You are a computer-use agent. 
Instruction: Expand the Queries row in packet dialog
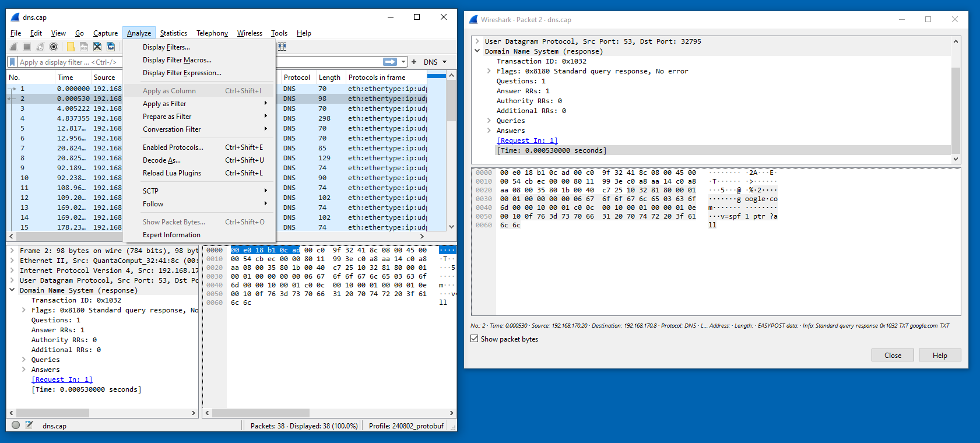click(489, 121)
